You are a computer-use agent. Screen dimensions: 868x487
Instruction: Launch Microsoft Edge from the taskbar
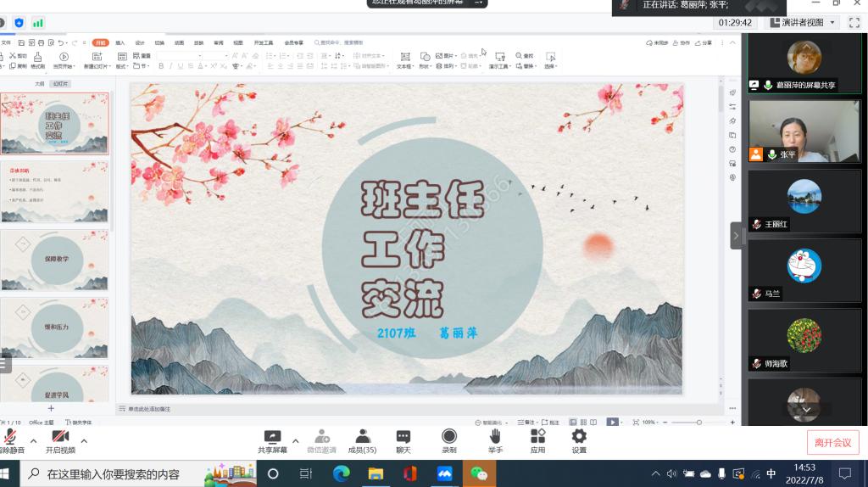tap(341, 473)
